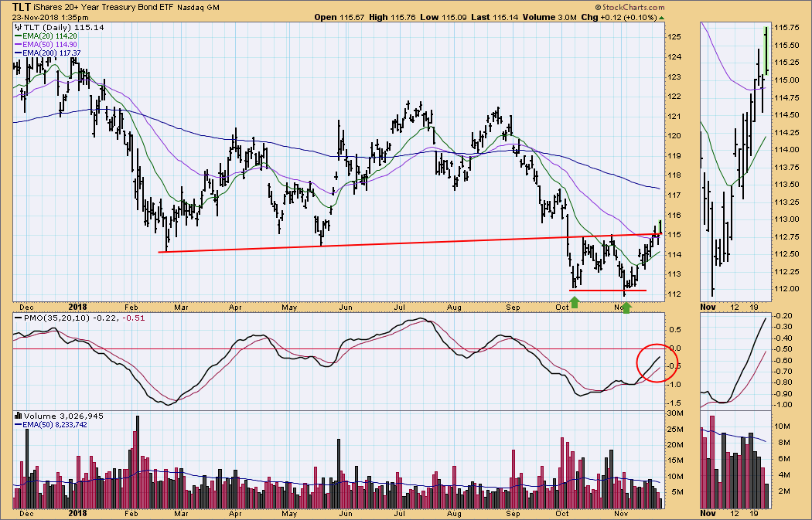Click the Jul month label under price chart
Image resolution: width=812 pixels, height=520 pixels.
(x=399, y=308)
